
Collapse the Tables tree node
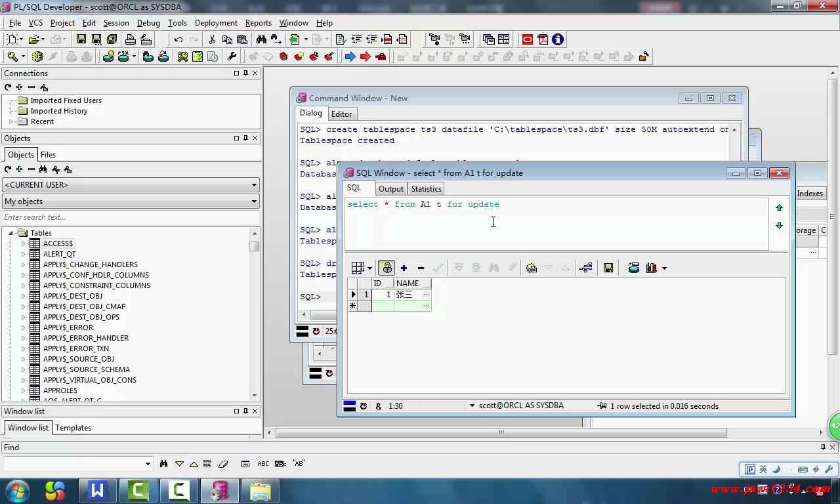coord(11,233)
